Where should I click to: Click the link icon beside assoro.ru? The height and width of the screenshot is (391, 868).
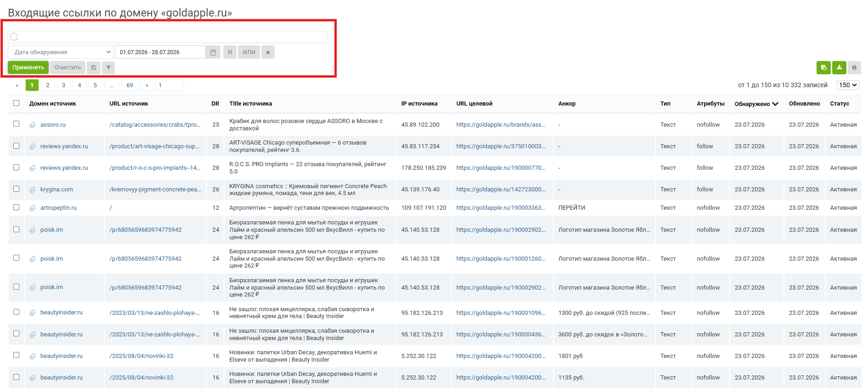point(33,125)
